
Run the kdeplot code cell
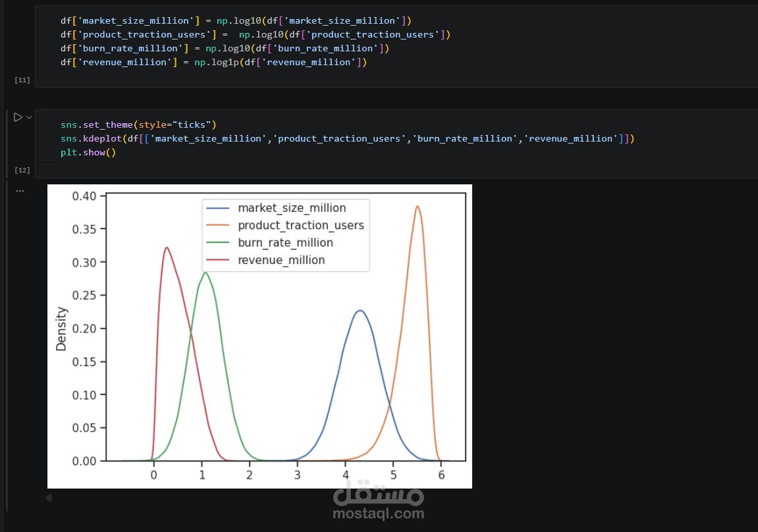(x=18, y=117)
